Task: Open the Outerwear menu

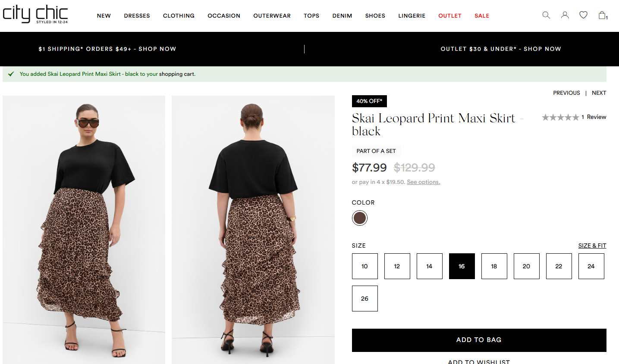Action: (272, 16)
